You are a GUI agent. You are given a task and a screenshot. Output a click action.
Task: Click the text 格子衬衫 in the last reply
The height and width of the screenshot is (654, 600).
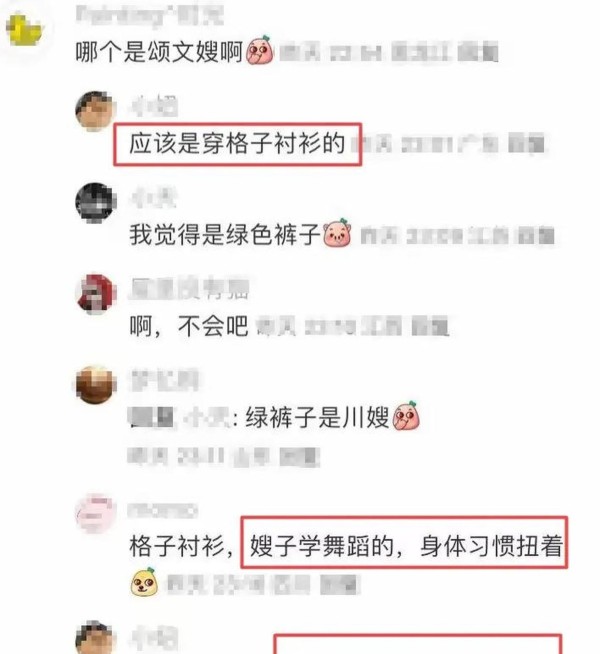pyautogui.click(x=177, y=546)
